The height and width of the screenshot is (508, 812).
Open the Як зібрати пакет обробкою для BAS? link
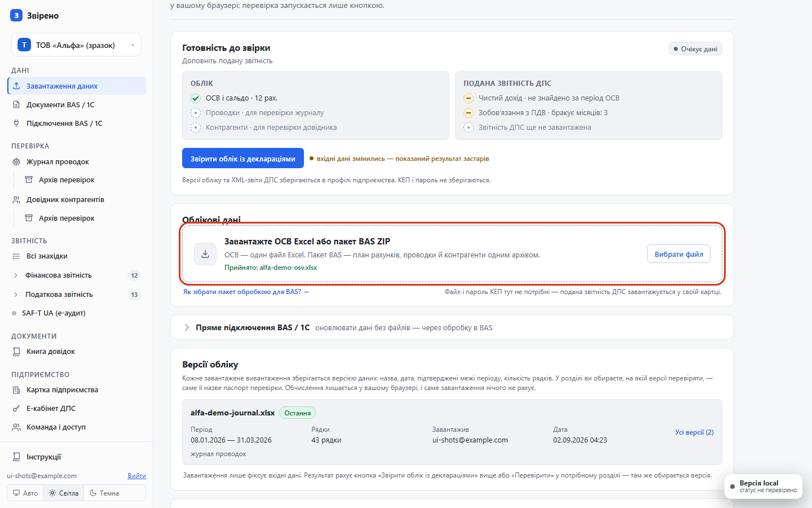point(246,292)
